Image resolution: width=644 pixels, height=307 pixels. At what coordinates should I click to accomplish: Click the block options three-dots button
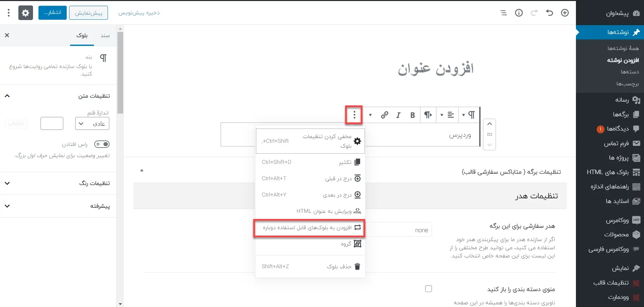click(x=354, y=115)
